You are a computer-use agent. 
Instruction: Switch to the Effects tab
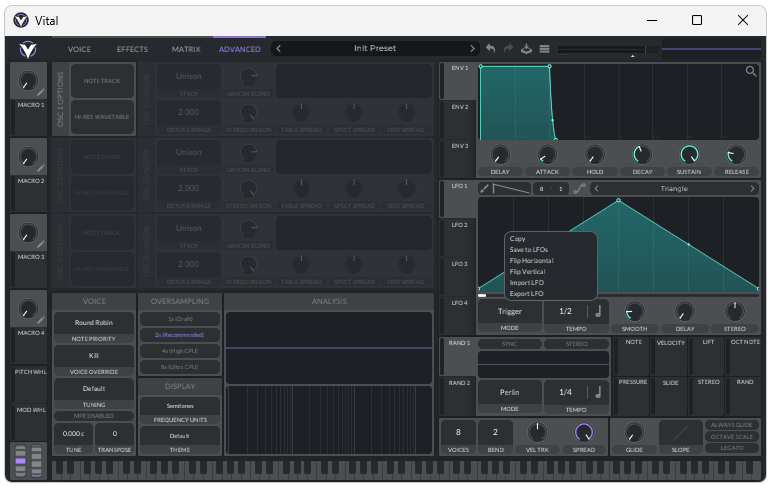(132, 49)
